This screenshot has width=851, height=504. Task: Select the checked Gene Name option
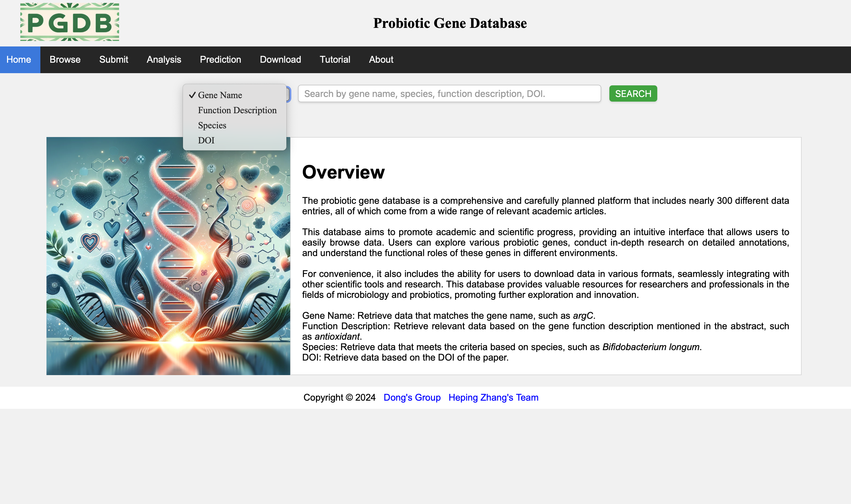coord(220,95)
